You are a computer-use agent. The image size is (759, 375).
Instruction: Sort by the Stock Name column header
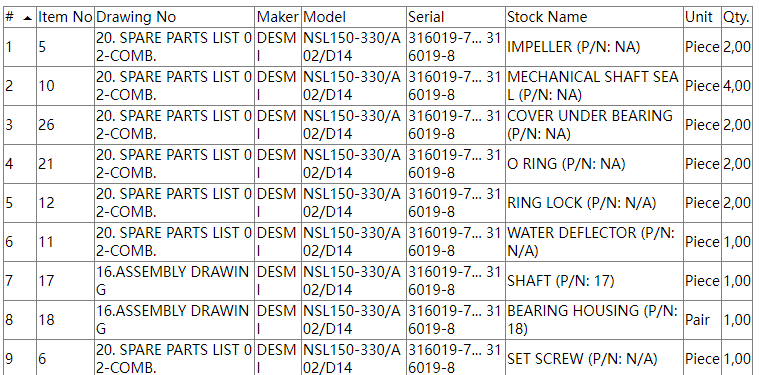click(x=594, y=17)
